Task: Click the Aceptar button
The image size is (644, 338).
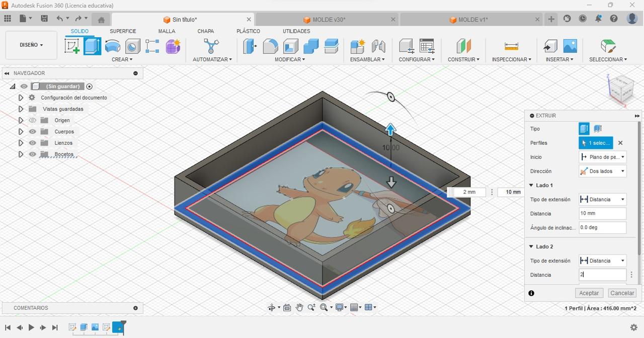Action: (x=589, y=293)
